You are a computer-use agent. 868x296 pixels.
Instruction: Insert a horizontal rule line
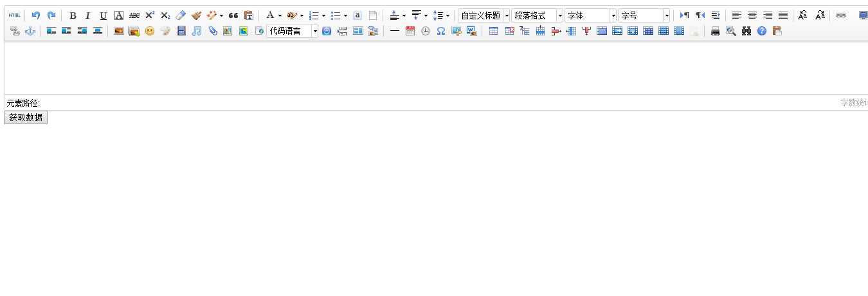coord(395,31)
